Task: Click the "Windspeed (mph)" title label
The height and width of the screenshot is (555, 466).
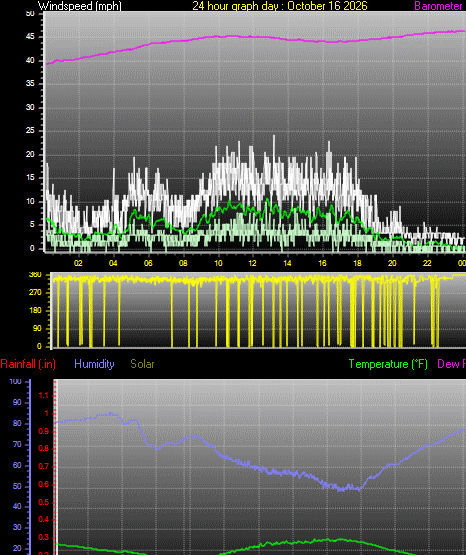Action: [x=79, y=6]
